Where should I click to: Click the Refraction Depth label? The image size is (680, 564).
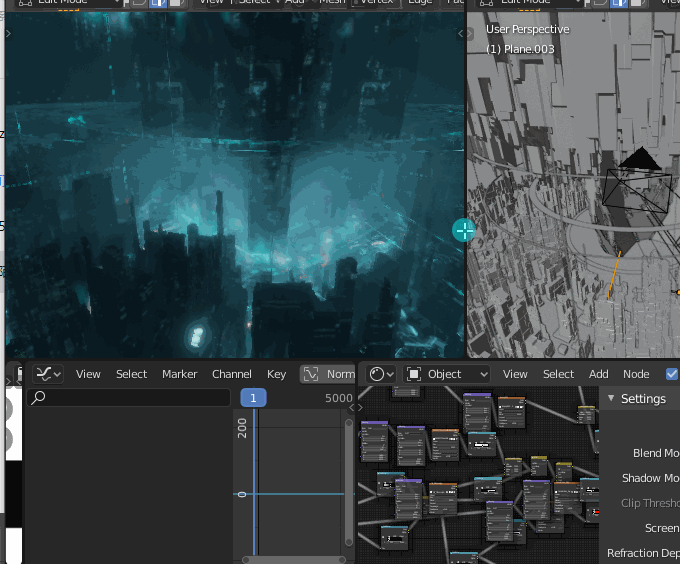(x=643, y=553)
